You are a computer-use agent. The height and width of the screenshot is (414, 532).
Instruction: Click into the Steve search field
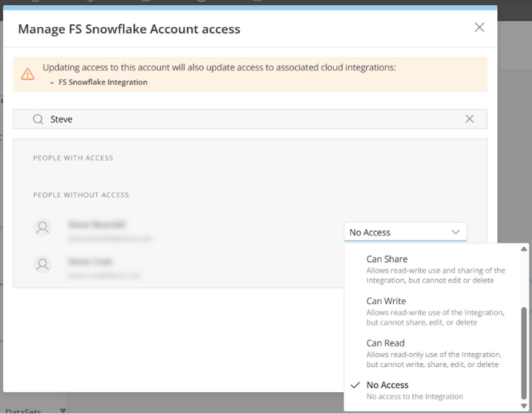250,119
